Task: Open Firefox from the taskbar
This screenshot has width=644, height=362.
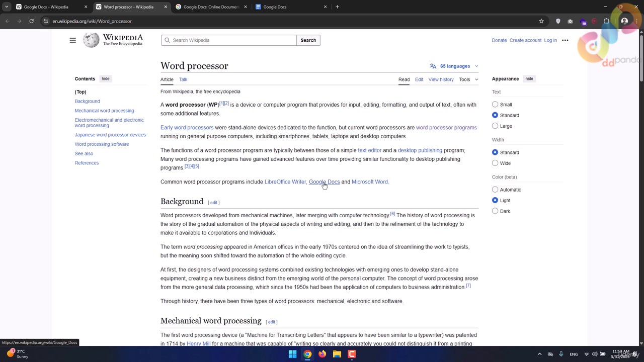Action: pos(322,354)
